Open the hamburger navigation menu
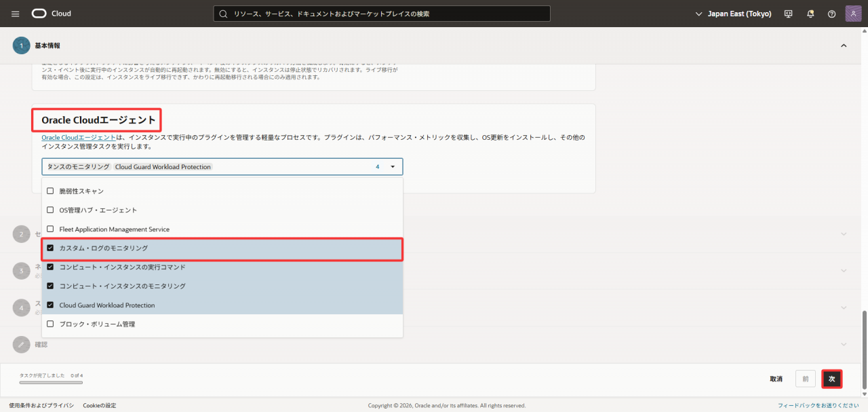This screenshot has width=868, height=412. pos(16,14)
